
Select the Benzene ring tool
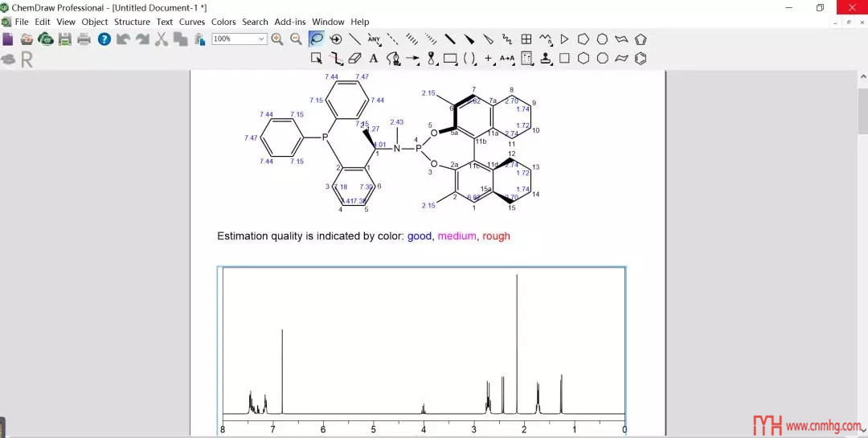[x=641, y=58]
